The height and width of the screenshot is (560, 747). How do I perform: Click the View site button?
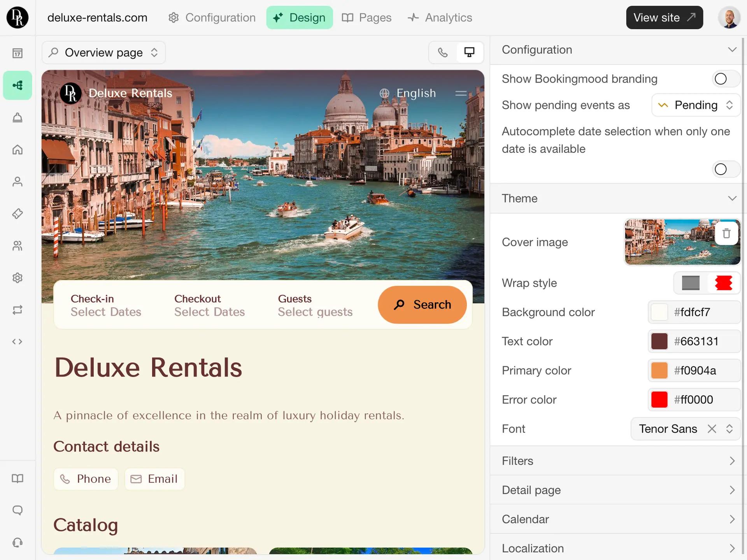click(665, 17)
